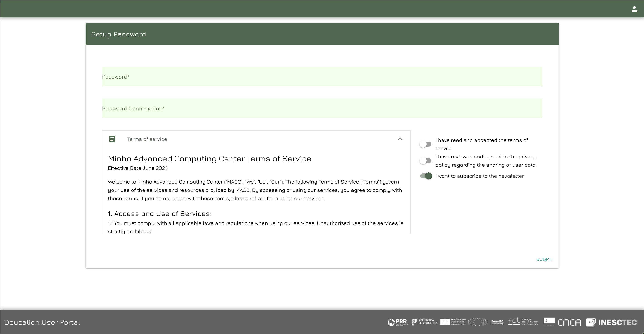Viewport: 644px width, 334px height.
Task: Click the FCT foundation logo
Action: (x=523, y=322)
